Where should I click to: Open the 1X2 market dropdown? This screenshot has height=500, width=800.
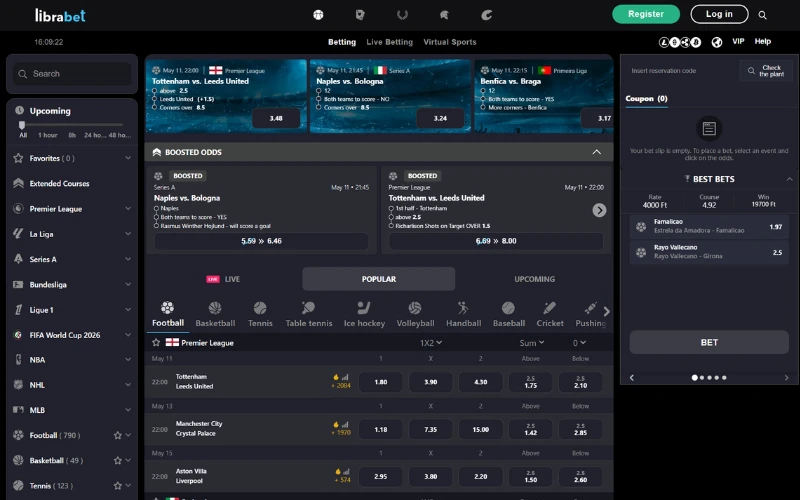click(x=431, y=343)
